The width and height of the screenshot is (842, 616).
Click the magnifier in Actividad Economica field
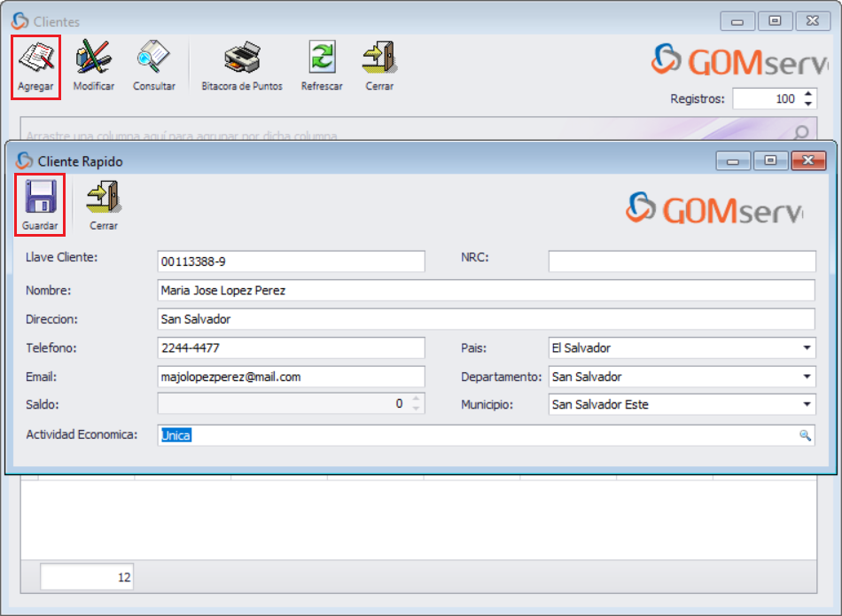806,434
